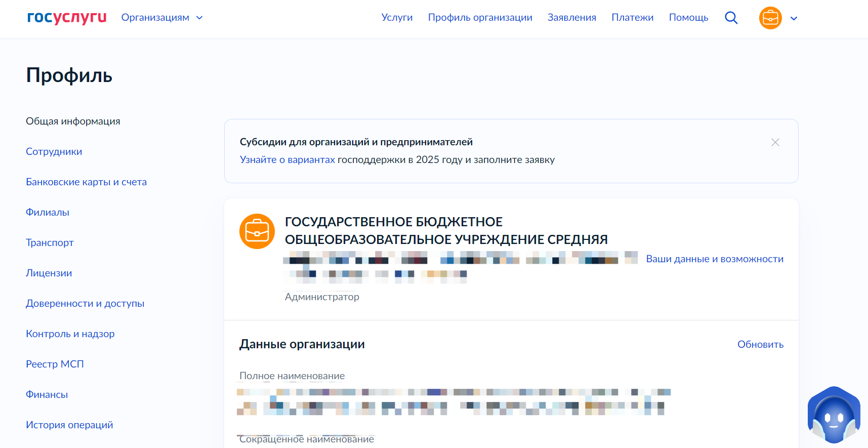Follow the Узнайте о вариантах link
The width and height of the screenshot is (868, 448).
[287, 159]
